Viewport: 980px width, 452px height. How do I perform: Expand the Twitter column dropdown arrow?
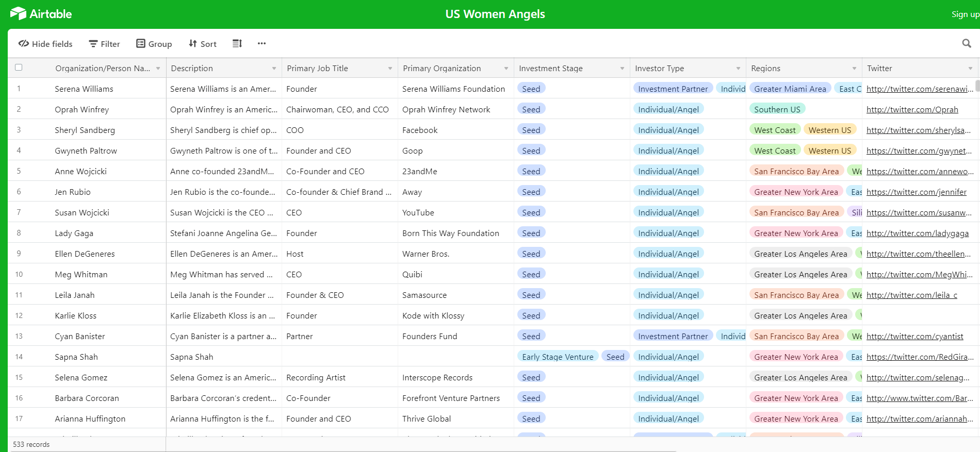970,69
